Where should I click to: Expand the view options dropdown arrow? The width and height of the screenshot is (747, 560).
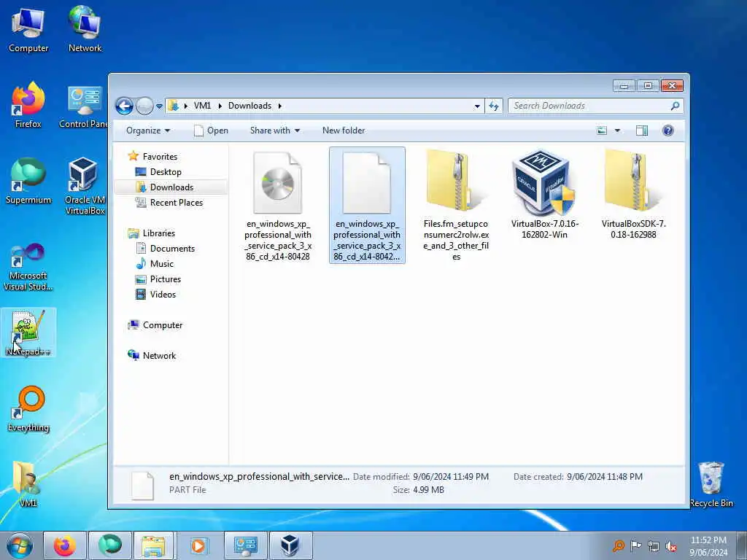click(617, 131)
